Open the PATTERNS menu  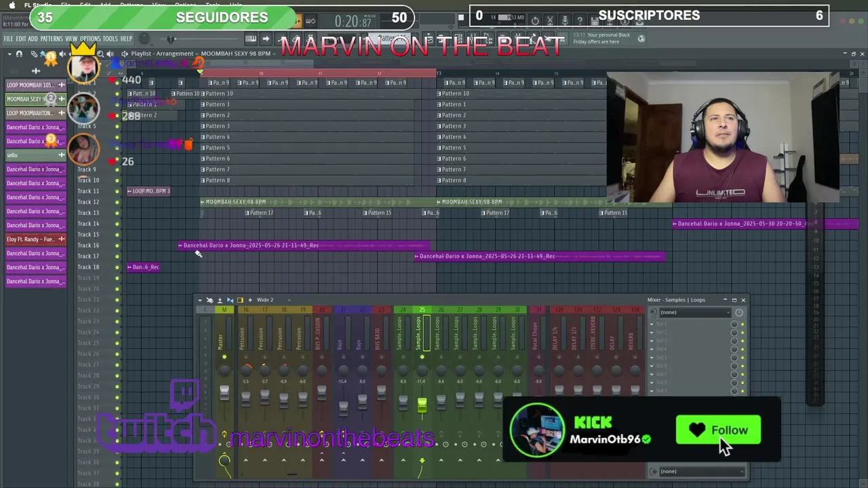[x=51, y=39]
